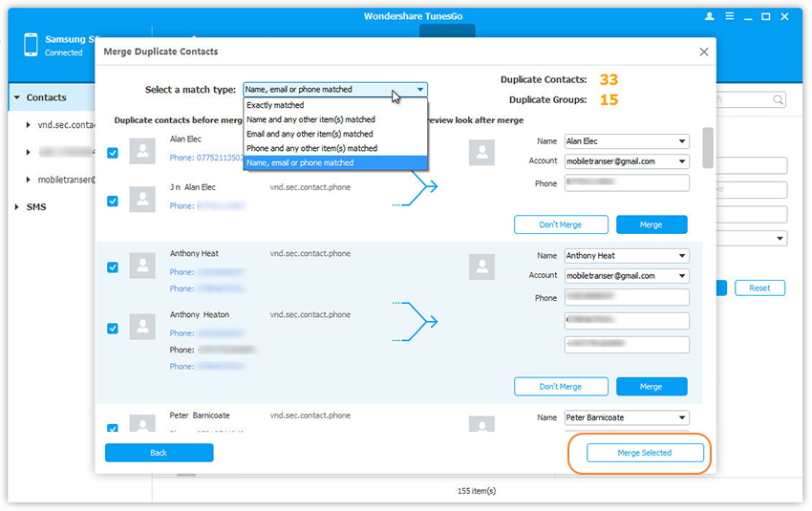Viewport: 812px width, 511px height.
Task: Click merged Anthony Heat preview avatar
Action: (x=481, y=266)
